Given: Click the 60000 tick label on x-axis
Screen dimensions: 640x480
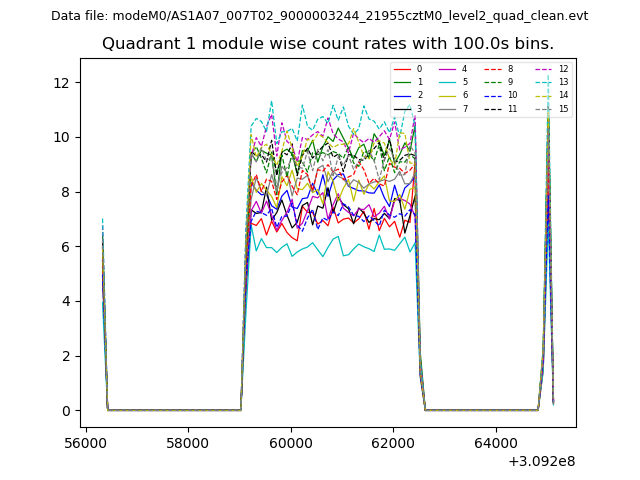Looking at the screenshot, I should coord(290,442).
